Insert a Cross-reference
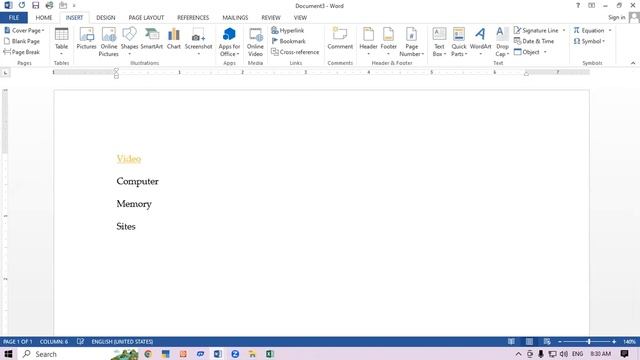Image resolution: width=640 pixels, height=360 pixels. click(295, 52)
